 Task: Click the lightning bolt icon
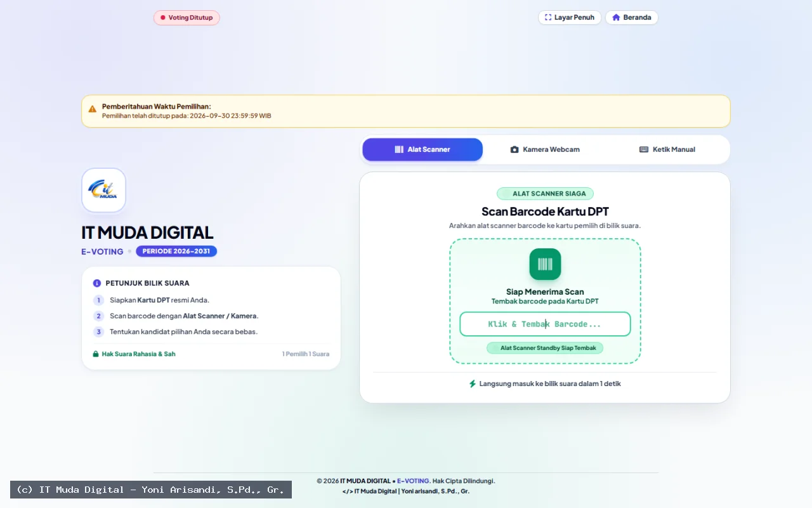(x=472, y=384)
